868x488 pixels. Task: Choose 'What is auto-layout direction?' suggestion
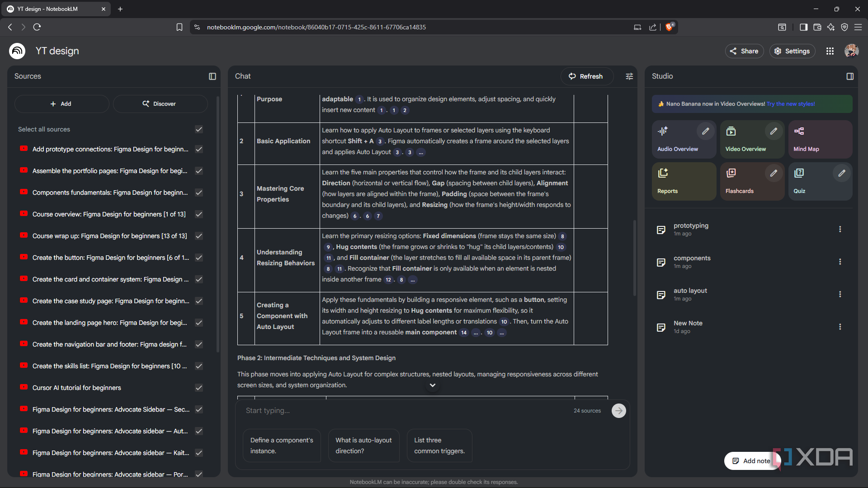[364, 446]
